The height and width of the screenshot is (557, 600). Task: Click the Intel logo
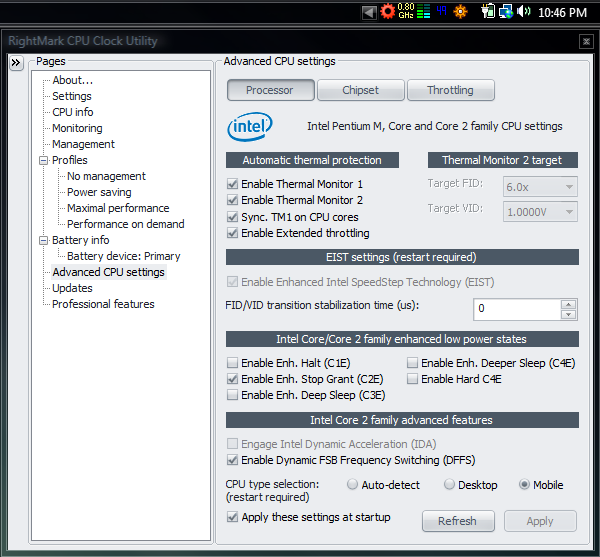pos(249,127)
